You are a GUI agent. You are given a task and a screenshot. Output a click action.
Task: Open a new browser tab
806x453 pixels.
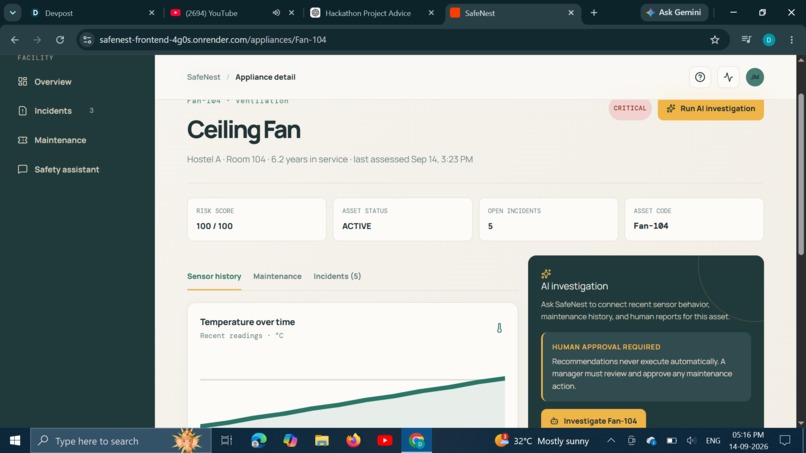pyautogui.click(x=594, y=13)
